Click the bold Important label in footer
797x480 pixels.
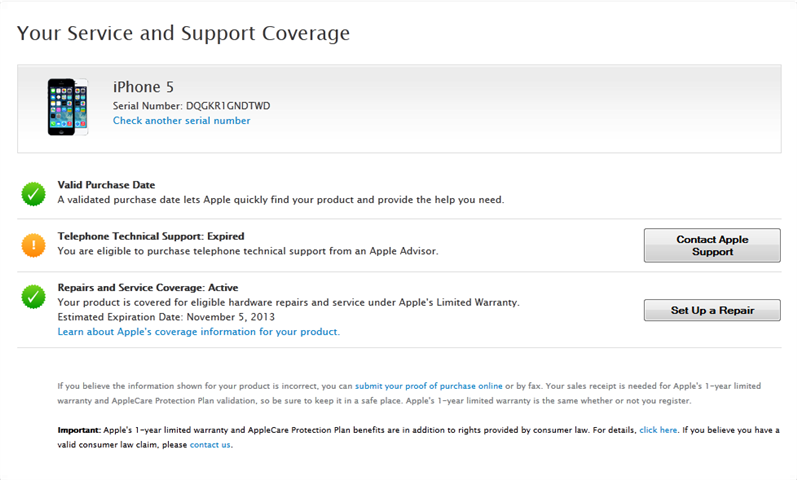[x=78, y=430]
